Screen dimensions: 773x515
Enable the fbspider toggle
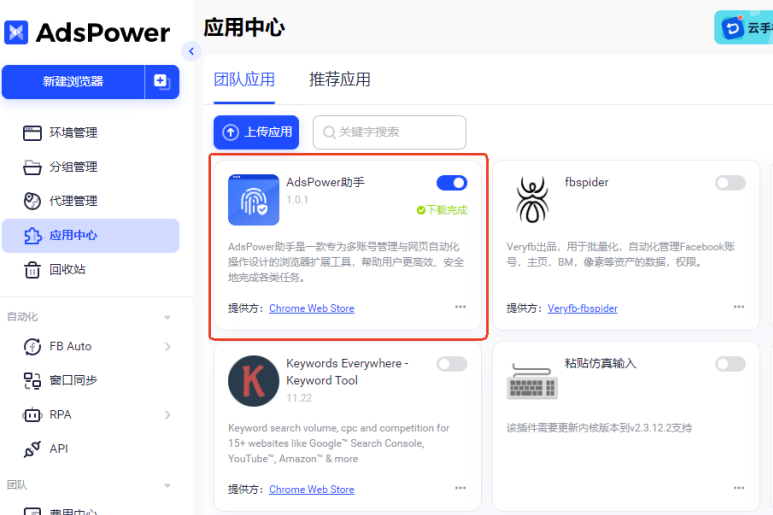(730, 183)
